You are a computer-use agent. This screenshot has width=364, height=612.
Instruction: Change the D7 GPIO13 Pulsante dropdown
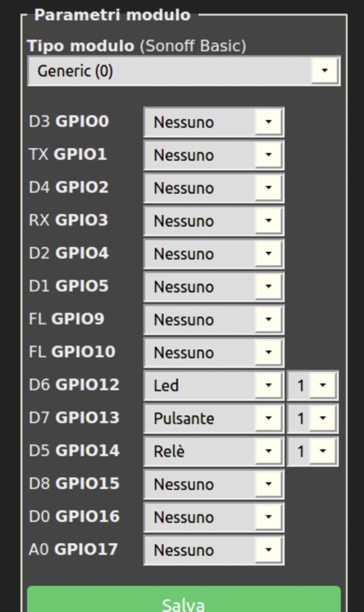click(x=213, y=418)
